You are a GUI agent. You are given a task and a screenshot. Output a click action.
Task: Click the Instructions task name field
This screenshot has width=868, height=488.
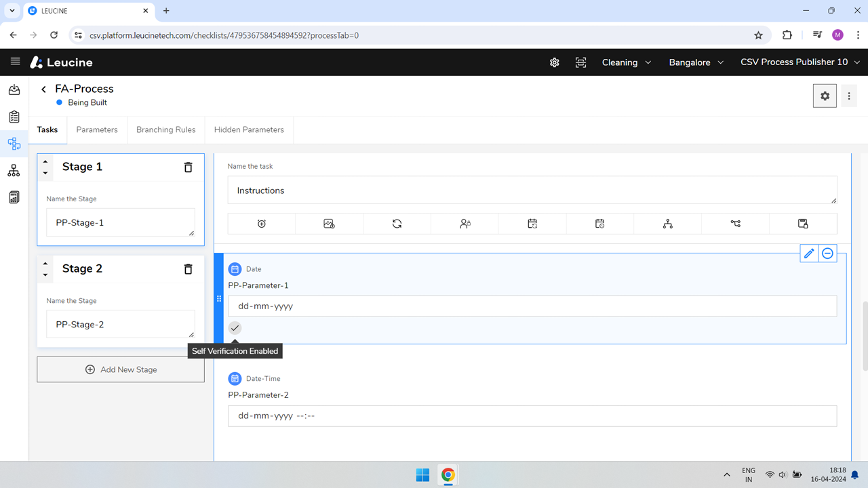coord(532,190)
